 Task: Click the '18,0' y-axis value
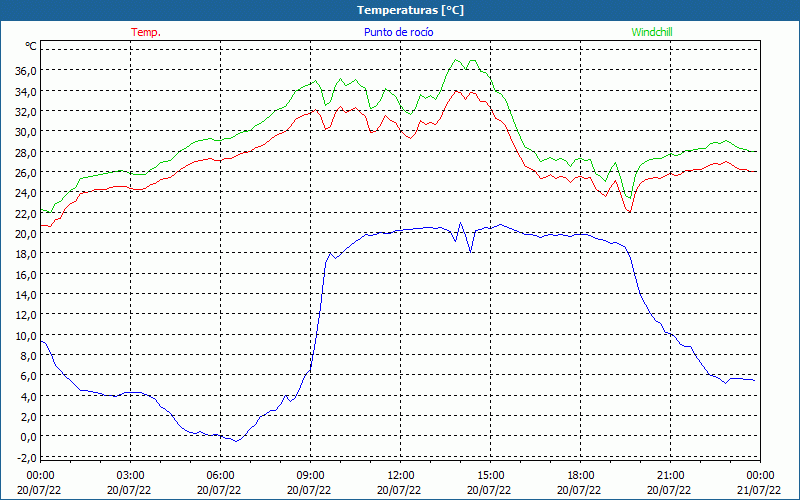[x=27, y=254]
